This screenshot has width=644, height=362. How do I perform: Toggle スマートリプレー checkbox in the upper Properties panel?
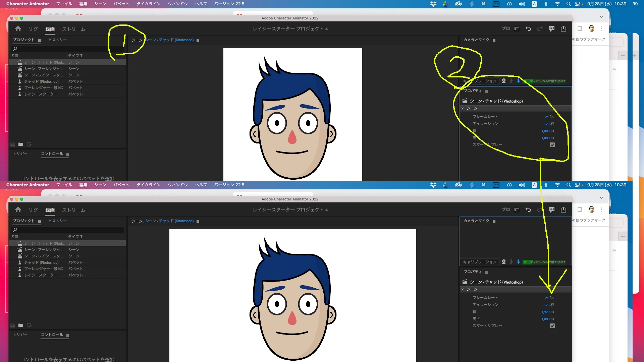pyautogui.click(x=552, y=145)
